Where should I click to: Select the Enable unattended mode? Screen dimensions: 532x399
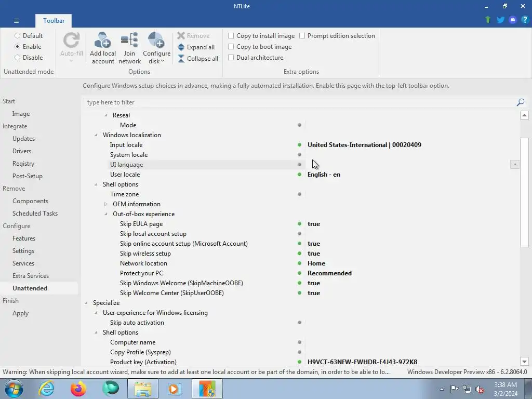click(28, 46)
